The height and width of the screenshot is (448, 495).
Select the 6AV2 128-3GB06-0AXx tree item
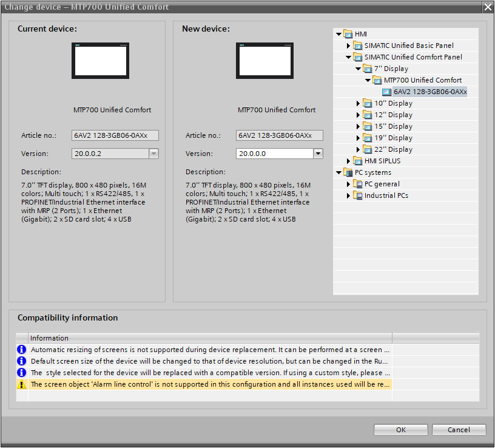click(x=430, y=92)
